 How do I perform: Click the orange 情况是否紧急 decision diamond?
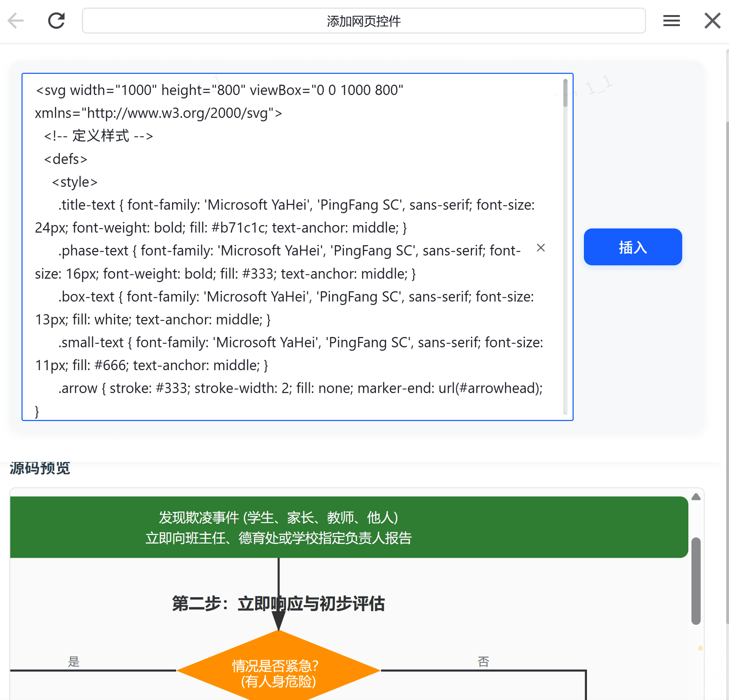point(279,671)
